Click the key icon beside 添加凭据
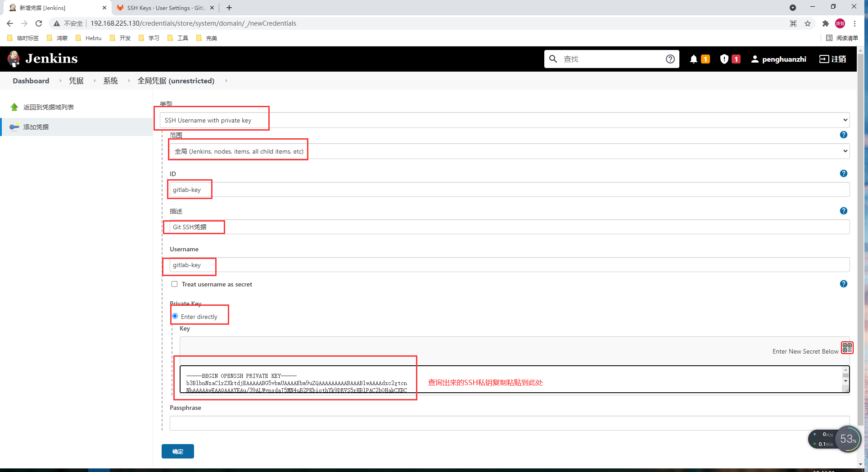 click(14, 127)
